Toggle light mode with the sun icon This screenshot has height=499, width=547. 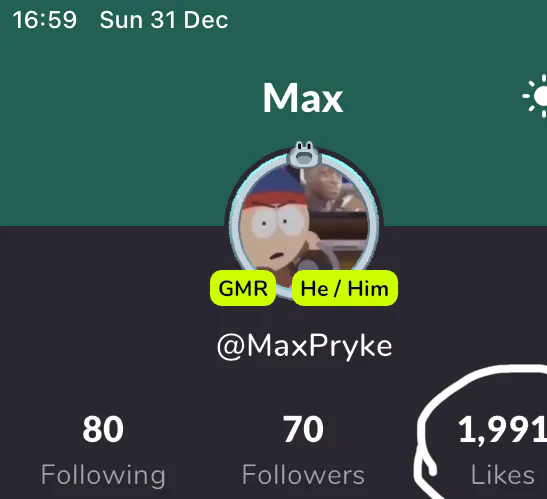[535, 96]
